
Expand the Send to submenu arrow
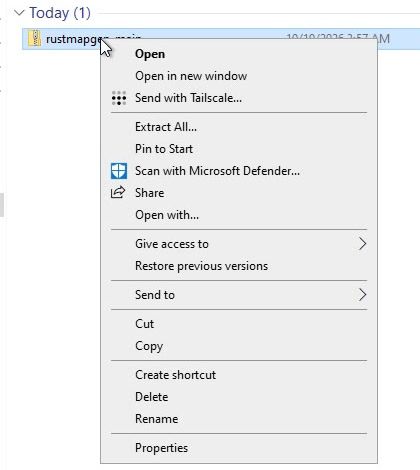[362, 295]
